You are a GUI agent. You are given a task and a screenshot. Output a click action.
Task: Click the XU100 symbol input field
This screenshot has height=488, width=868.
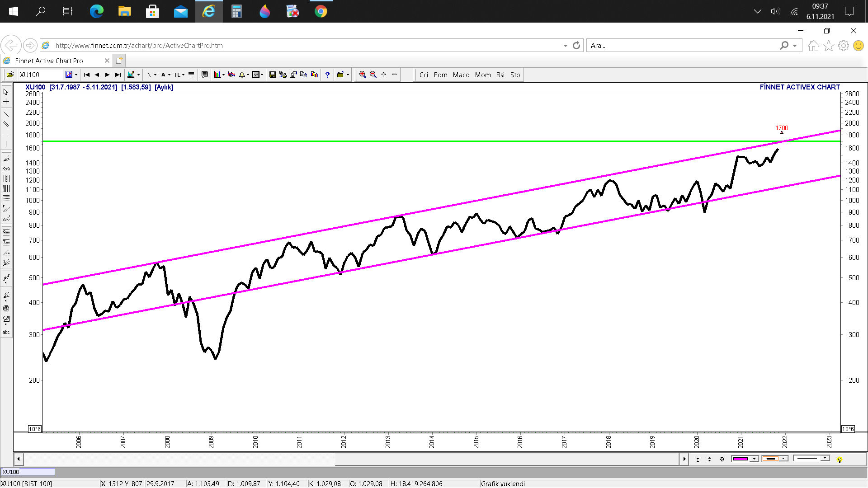(x=41, y=75)
